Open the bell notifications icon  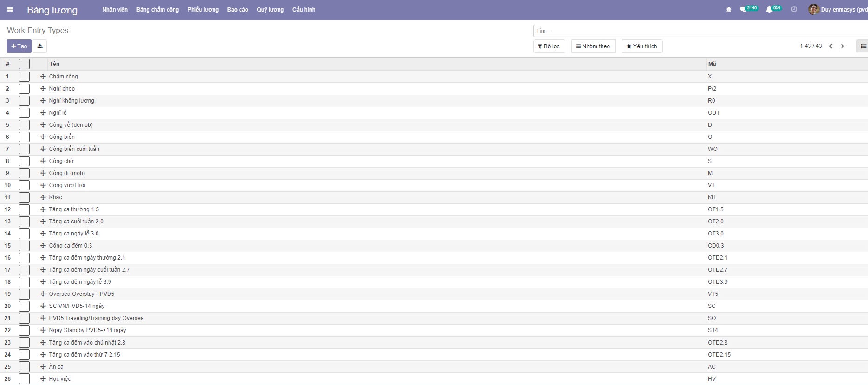(769, 9)
